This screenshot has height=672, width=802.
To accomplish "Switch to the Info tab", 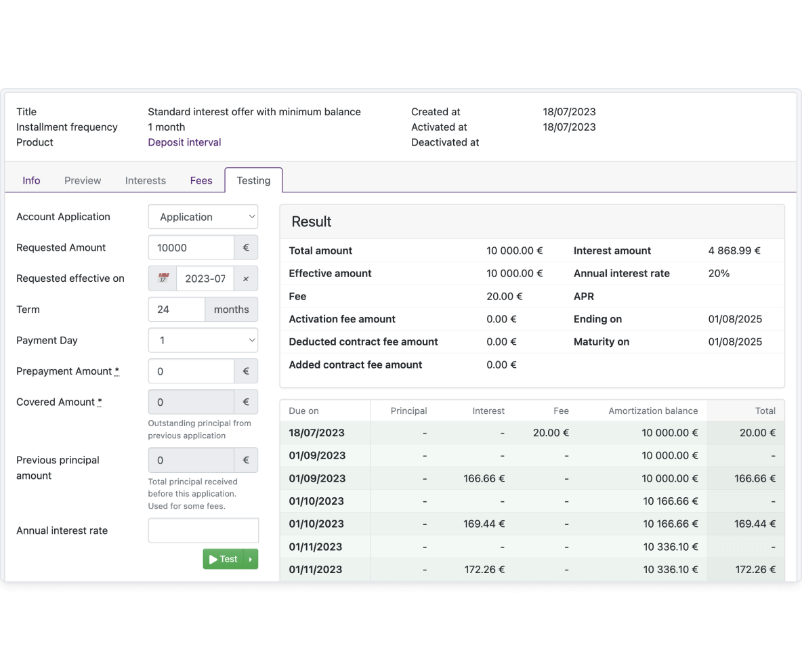I will pos(31,180).
